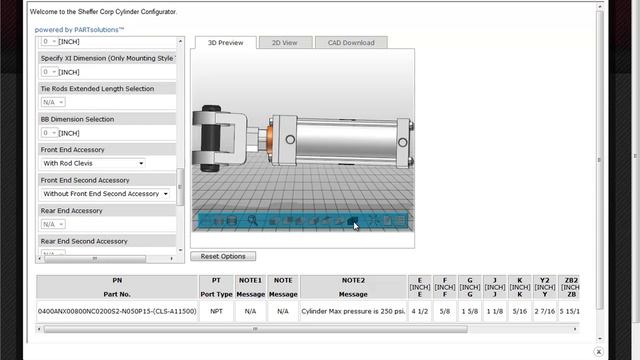The image size is (640, 360).
Task: Click the 5/16 value in K column
Action: coord(520,311)
